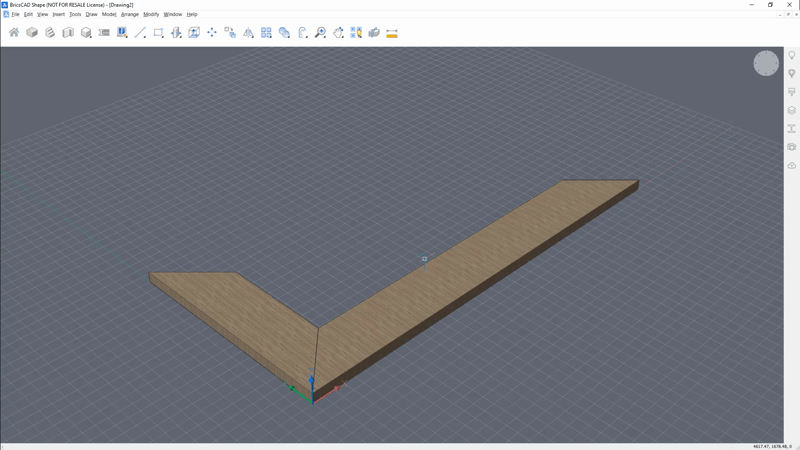Click the Window/Door insert tool icon
The width and height of the screenshot is (800, 450).
tap(122, 33)
